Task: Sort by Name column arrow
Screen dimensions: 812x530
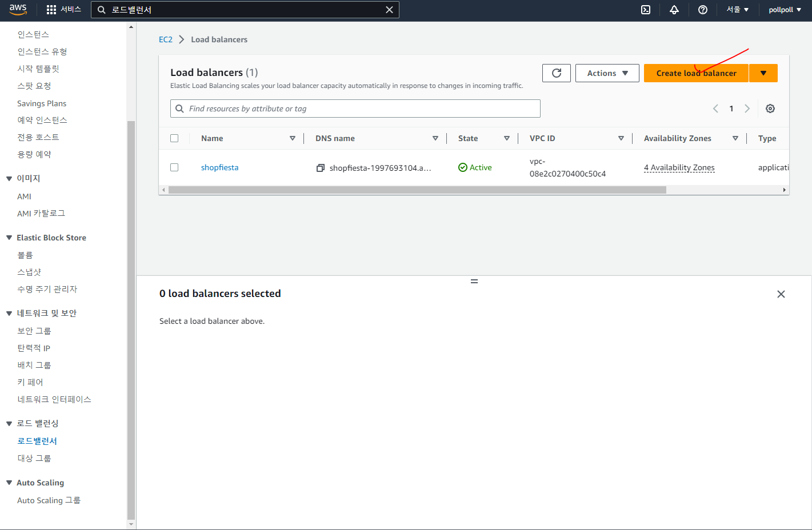Action: (x=293, y=138)
